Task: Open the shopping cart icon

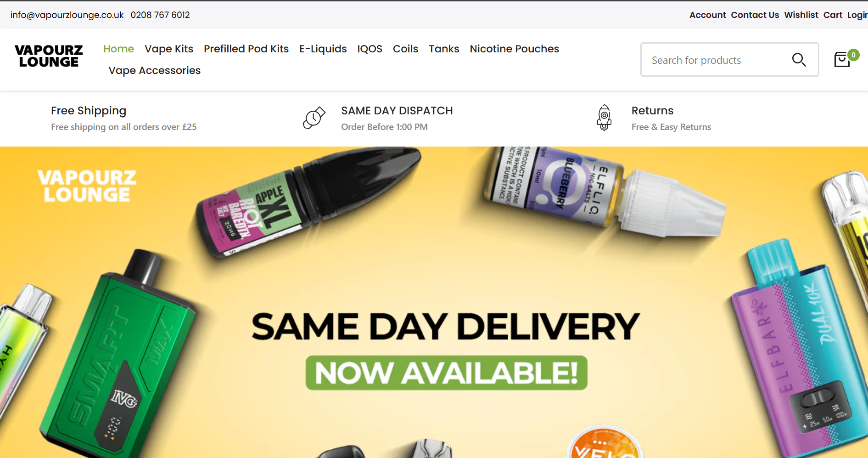Action: [x=842, y=60]
